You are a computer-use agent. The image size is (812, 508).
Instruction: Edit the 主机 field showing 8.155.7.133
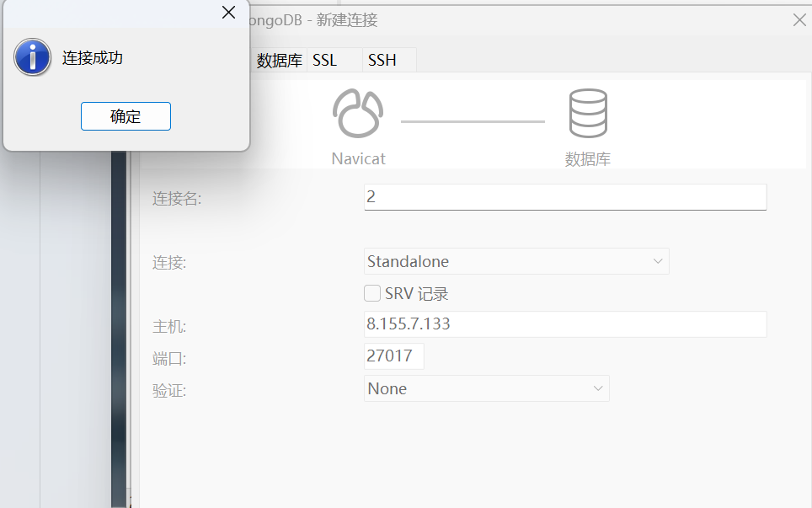click(565, 324)
